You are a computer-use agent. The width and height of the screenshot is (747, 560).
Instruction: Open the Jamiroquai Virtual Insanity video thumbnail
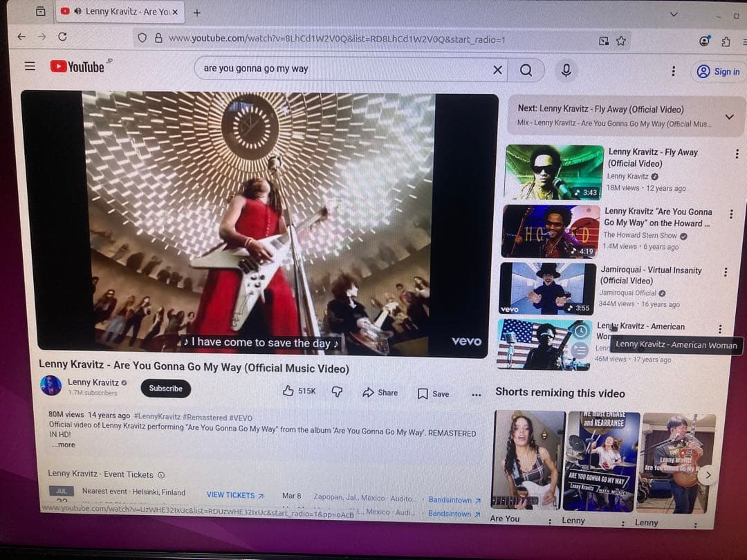coord(546,288)
